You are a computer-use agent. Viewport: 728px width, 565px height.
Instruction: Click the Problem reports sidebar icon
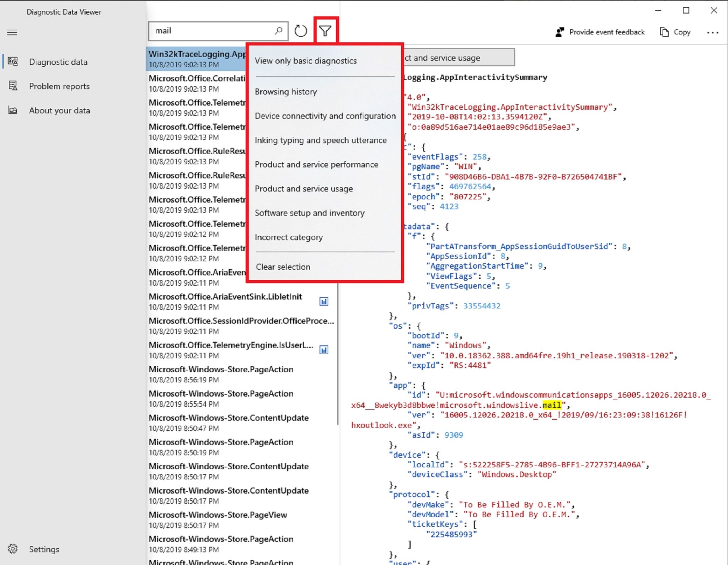point(13,86)
